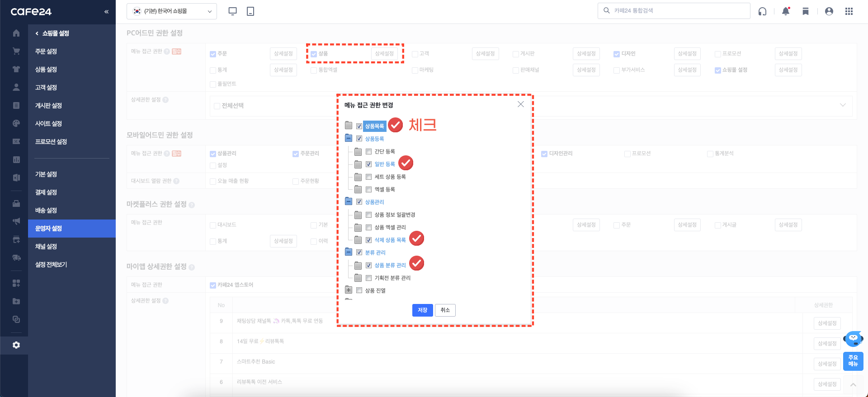Viewport: 868px width, 397px height.
Task: Click the 취소 button in dialog
Action: pos(445,310)
